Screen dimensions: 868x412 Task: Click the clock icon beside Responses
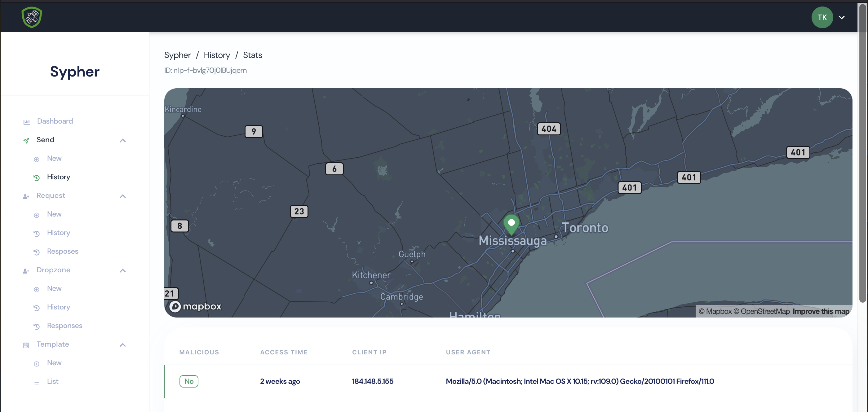(x=36, y=327)
